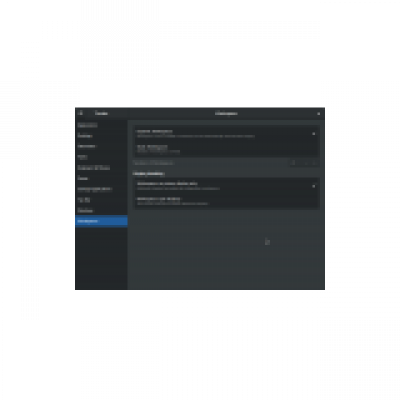The image size is (400, 400).
Task: Increase the number of workspaces
Action: 314,163
